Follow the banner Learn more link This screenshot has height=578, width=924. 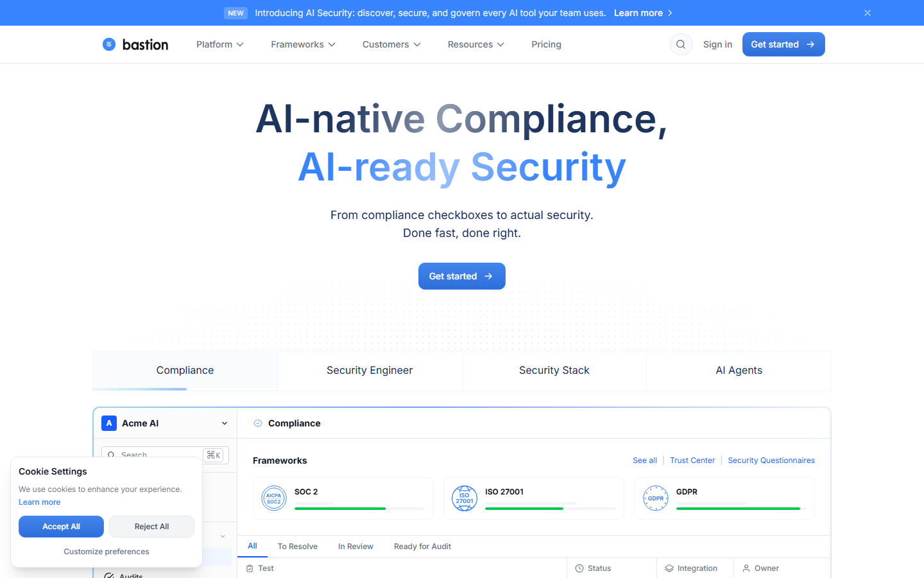pyautogui.click(x=643, y=13)
